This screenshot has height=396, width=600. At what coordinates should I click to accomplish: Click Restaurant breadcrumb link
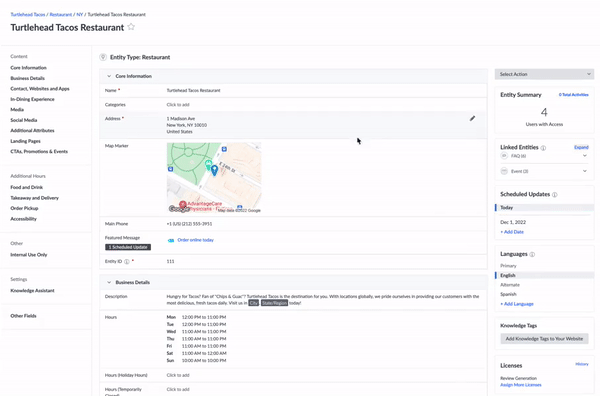tap(60, 15)
